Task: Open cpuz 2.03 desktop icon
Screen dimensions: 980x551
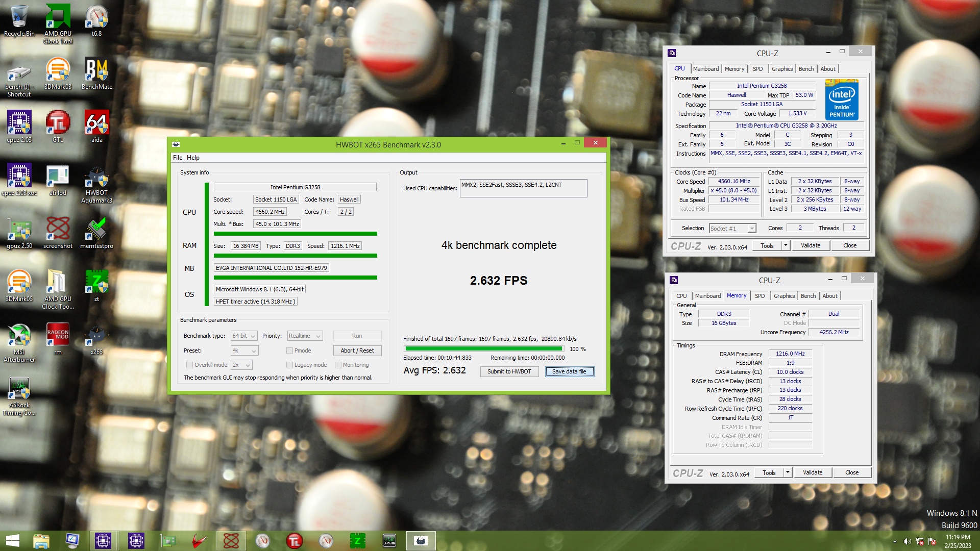Action: [19, 127]
